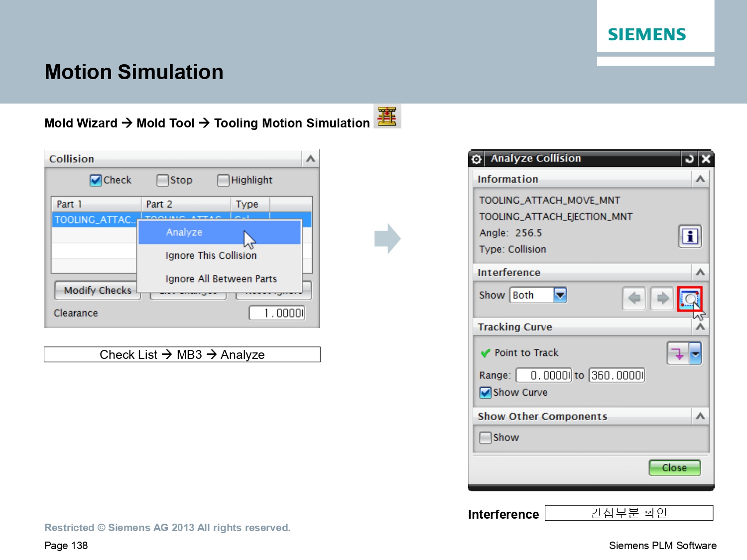The height and width of the screenshot is (560, 747).
Task: Click the Modify Checks button
Action: tap(98, 291)
